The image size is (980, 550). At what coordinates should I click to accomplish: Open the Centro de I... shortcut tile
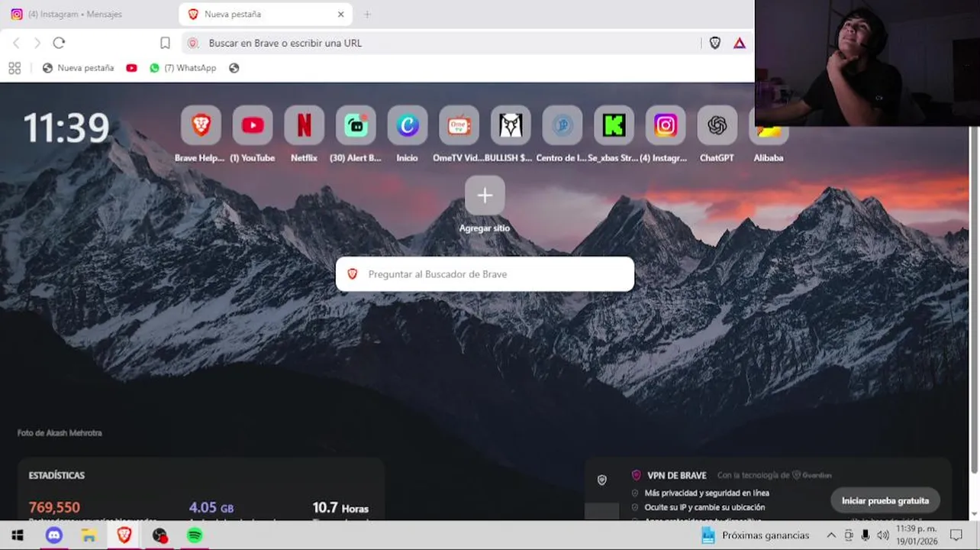click(x=563, y=125)
